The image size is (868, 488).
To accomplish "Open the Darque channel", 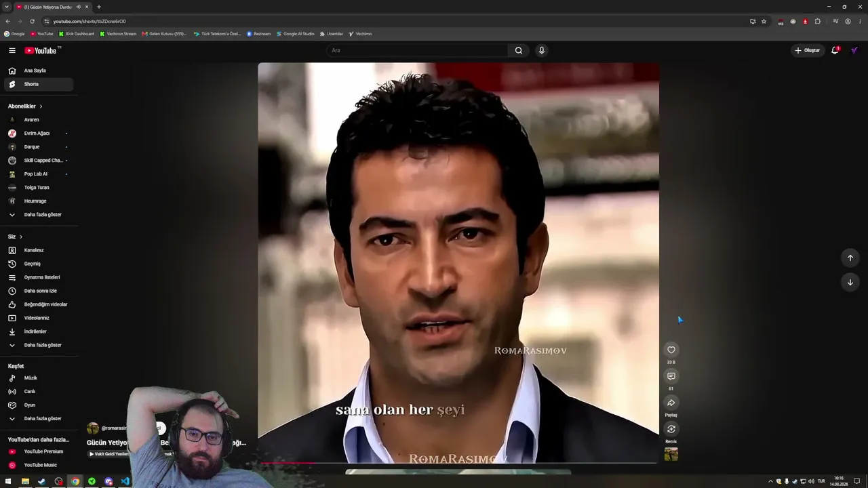I will 39,147.
